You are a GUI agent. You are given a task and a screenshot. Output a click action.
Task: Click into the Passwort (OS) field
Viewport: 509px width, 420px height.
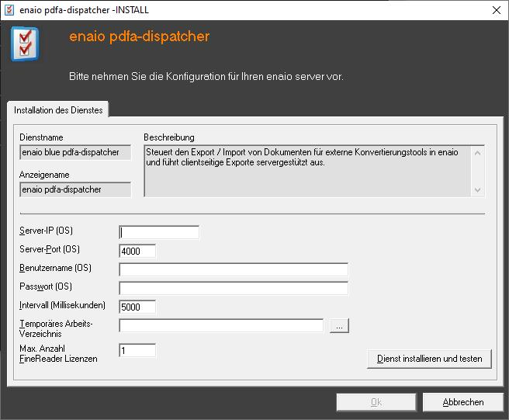pos(233,288)
